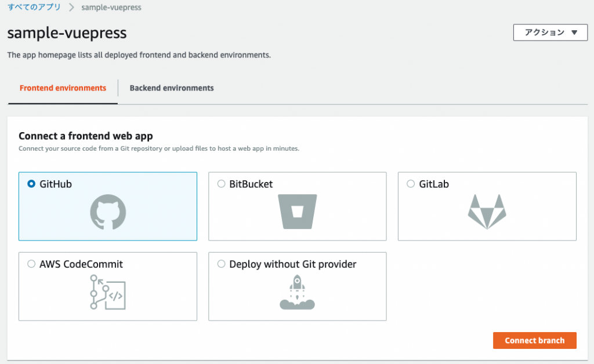Open the アクション dropdown menu
This screenshot has height=364, width=594.
pyautogui.click(x=550, y=32)
